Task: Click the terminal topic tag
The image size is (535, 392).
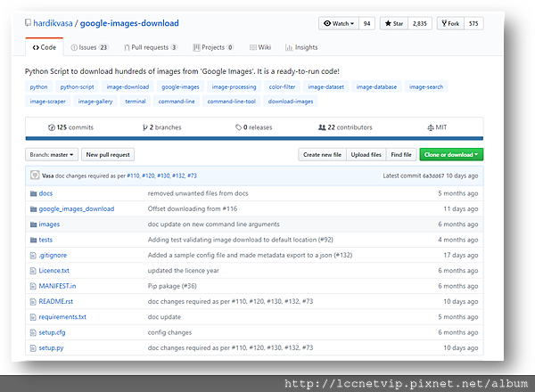Action: (x=136, y=102)
